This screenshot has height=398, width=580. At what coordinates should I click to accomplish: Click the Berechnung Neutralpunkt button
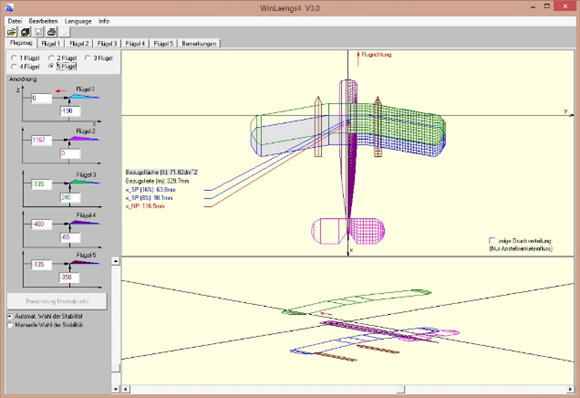pos(57,301)
